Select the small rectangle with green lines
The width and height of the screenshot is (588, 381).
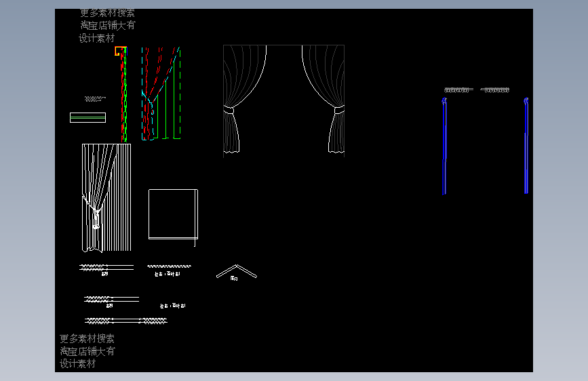pyautogui.click(x=87, y=117)
